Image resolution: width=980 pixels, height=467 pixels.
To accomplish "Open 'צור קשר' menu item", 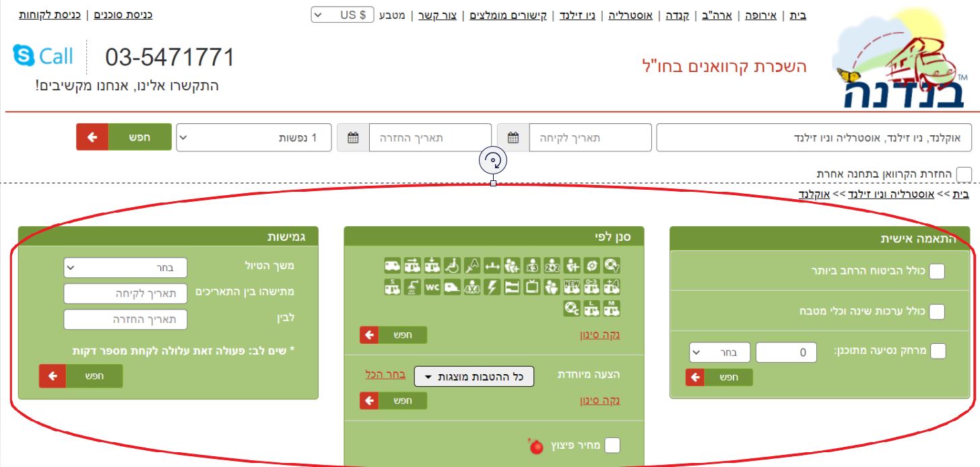I will click(437, 15).
